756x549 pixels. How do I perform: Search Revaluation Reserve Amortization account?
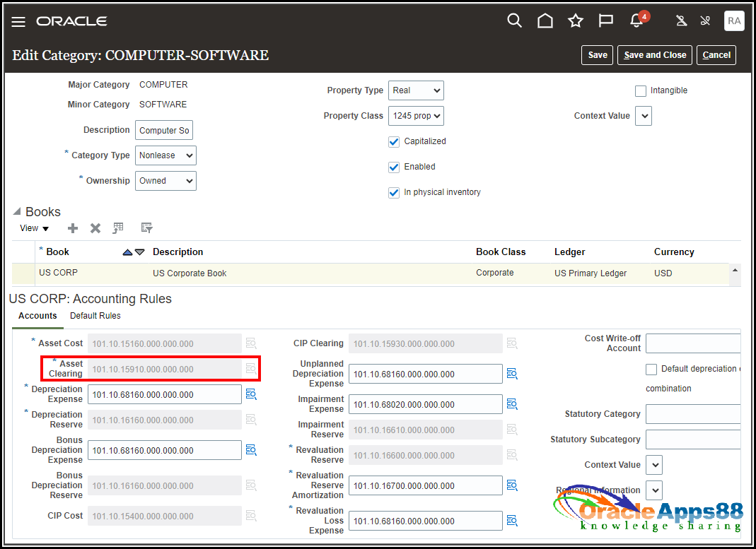pyautogui.click(x=512, y=485)
